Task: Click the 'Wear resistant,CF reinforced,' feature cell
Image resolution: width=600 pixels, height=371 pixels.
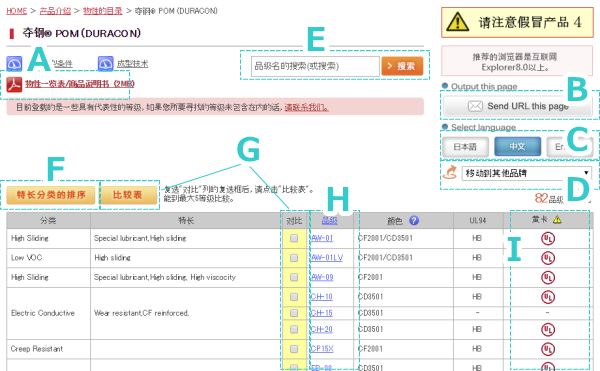Action: pos(186,313)
